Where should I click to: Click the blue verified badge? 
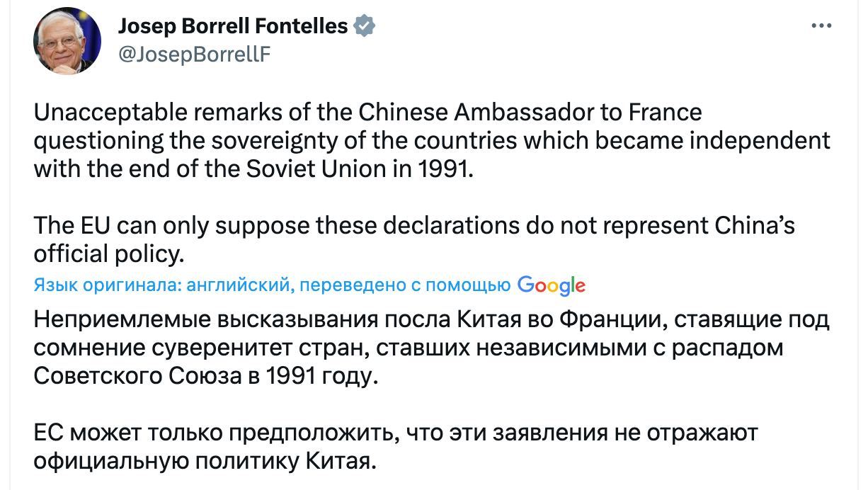pos(364,27)
